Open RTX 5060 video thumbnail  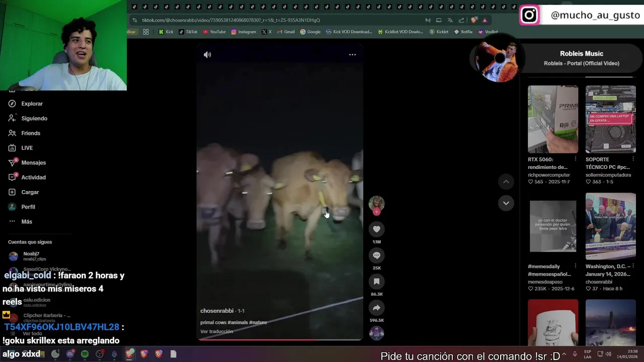click(553, 119)
